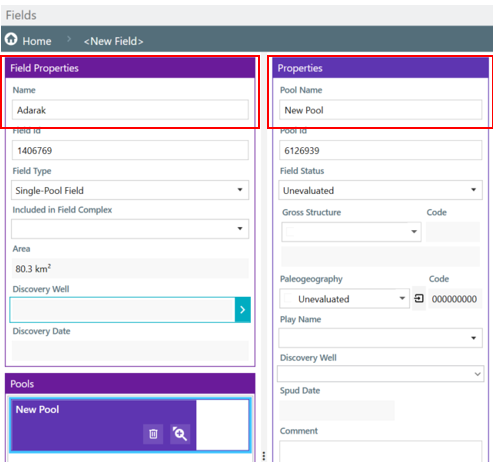This screenshot has height=463, width=493.
Task: Click the Spud Date field
Action: tap(337, 410)
